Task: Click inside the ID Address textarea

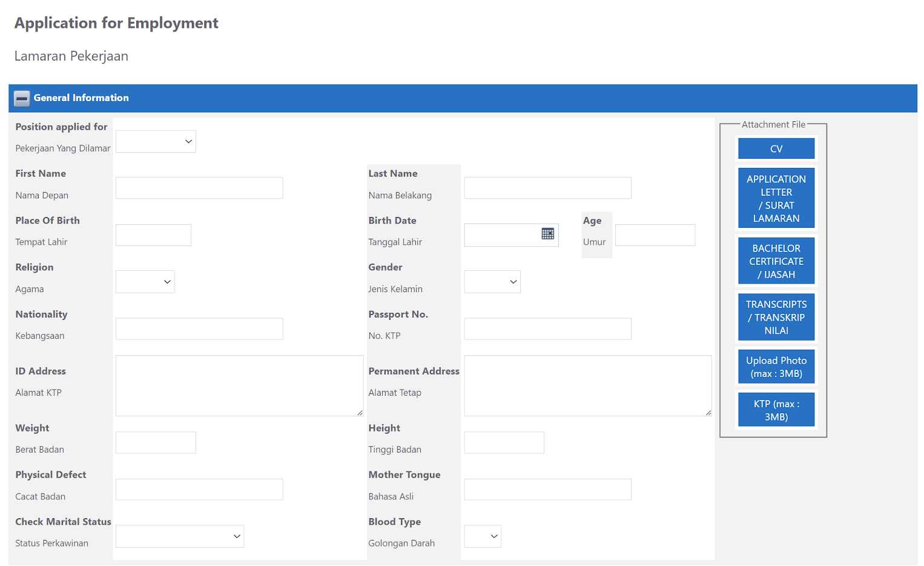Action: (239, 385)
